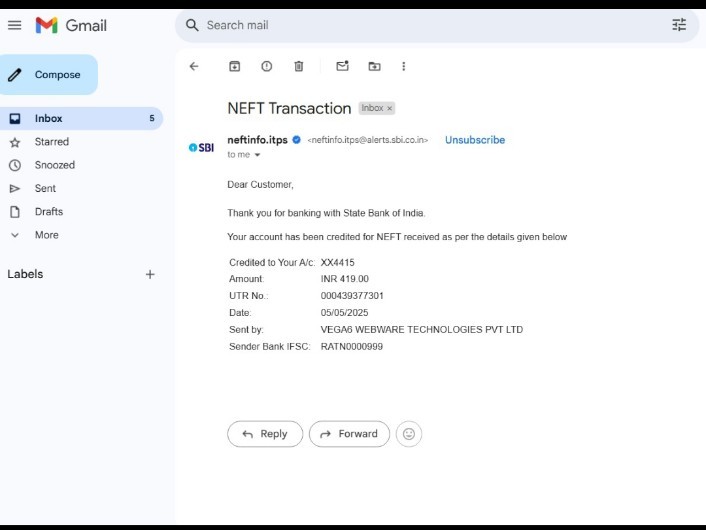Select IFSC code RATN0000999
Screen dimensions: 706x530
[352, 347]
